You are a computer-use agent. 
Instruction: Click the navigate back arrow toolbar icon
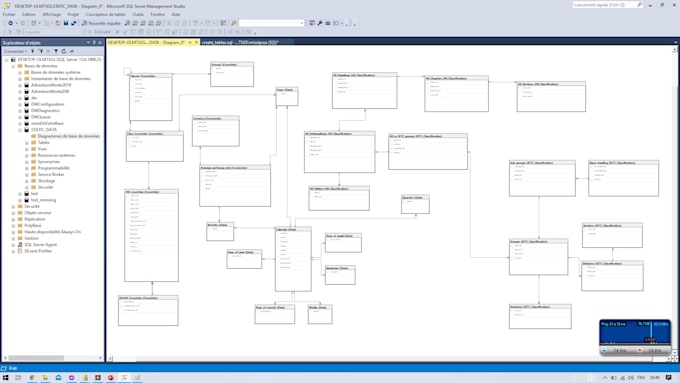click(x=10, y=23)
